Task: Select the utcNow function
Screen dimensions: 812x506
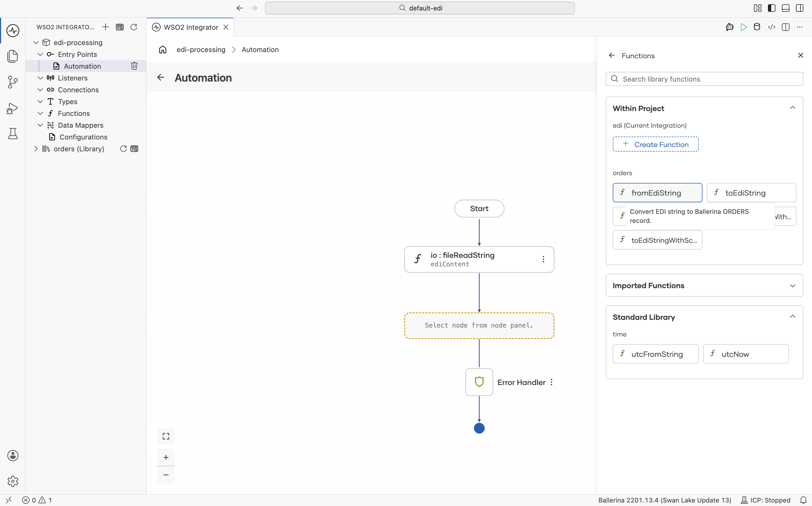Action: point(746,354)
